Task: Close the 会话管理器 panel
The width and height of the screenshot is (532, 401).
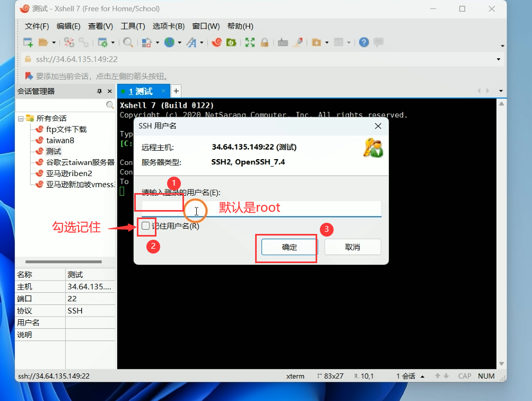Action: tap(110, 91)
